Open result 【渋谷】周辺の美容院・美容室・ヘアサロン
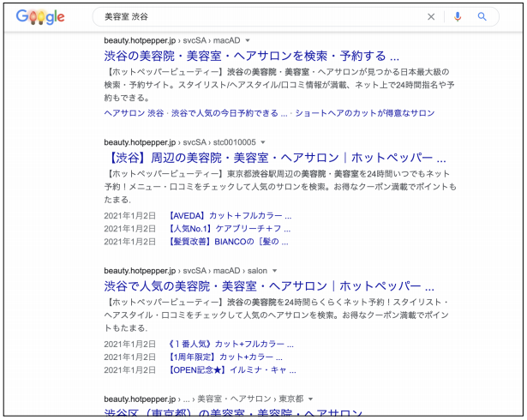The height and width of the screenshot is (420, 527). (x=275, y=158)
